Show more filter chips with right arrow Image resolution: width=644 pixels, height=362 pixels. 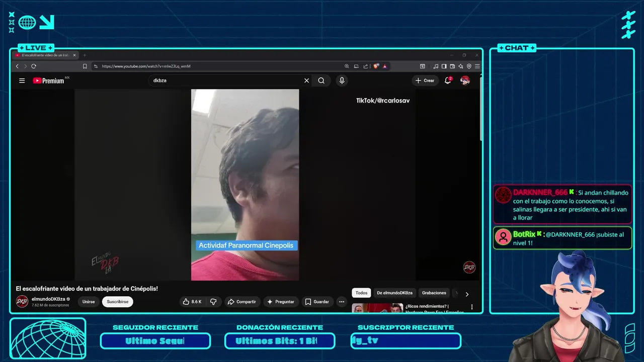tap(467, 294)
